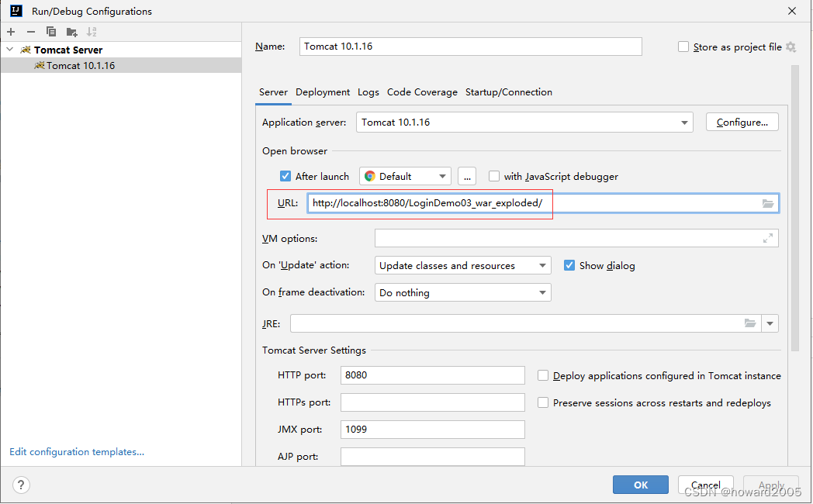Enable Deploy applications configured in Tomcat instance
The height and width of the screenshot is (504, 813).
(x=543, y=375)
